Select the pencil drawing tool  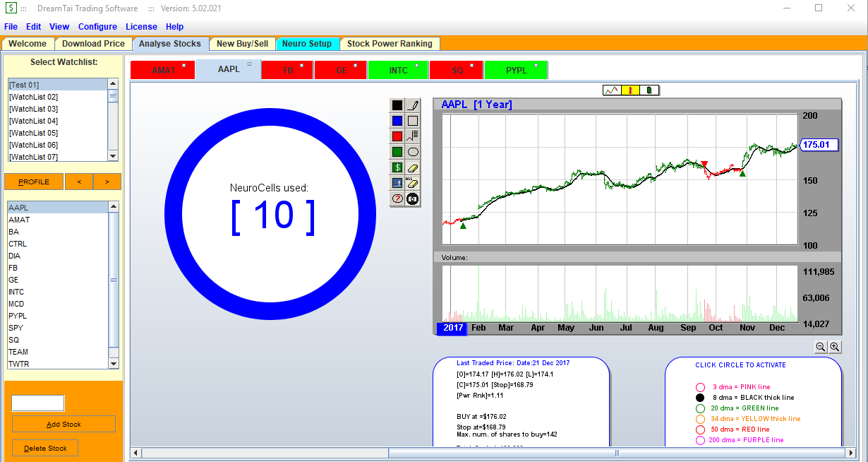413,105
